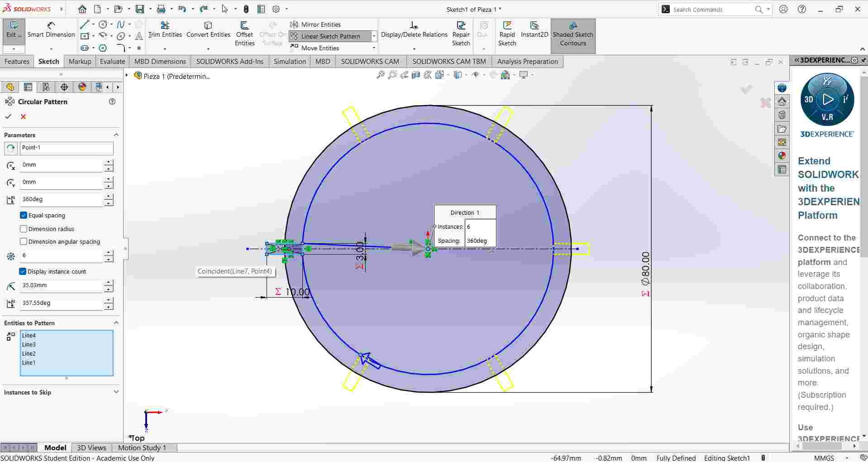Click the Convert Entities tool
The width and height of the screenshot is (868, 462).
pyautogui.click(x=208, y=30)
